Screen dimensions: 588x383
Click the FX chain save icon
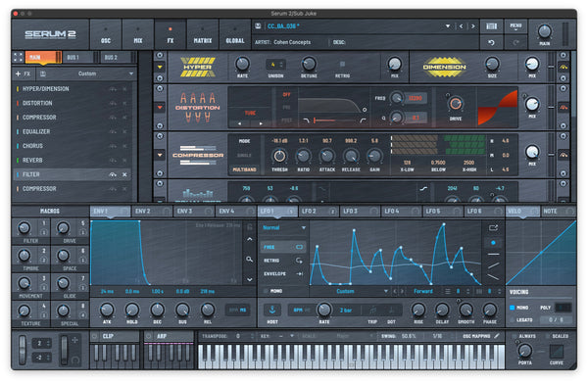point(43,73)
